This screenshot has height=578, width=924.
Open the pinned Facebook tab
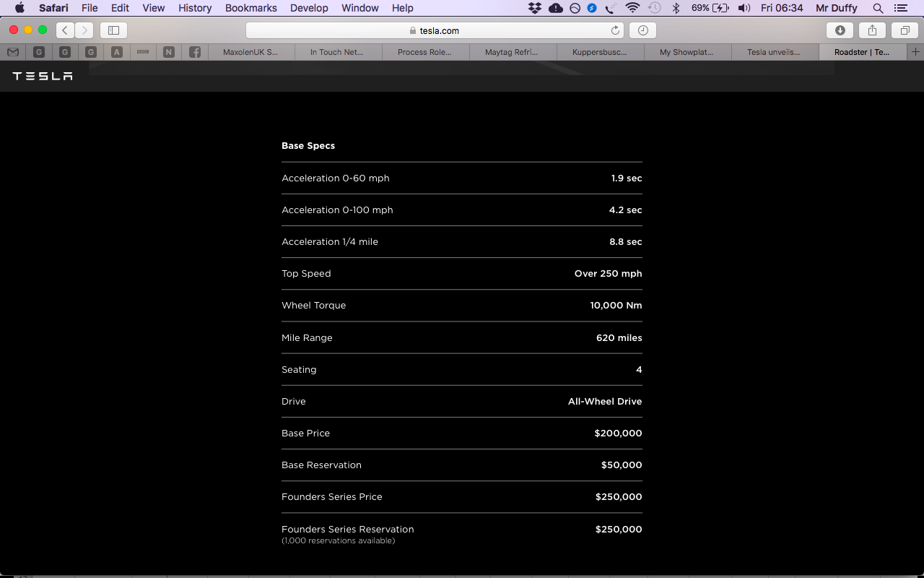click(x=195, y=52)
